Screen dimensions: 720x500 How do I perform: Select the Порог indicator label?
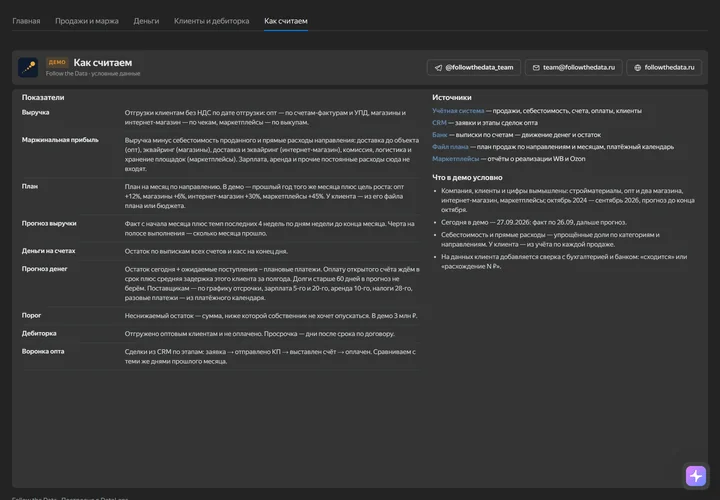tap(31, 315)
